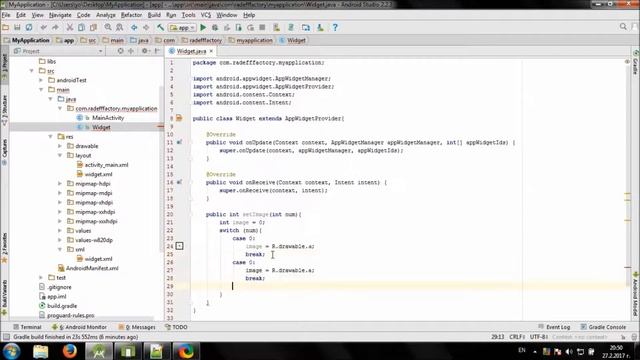Screen dimensions: 640x360
Task: Click Collapse All icon in Project panel
Action: click(x=131, y=51)
